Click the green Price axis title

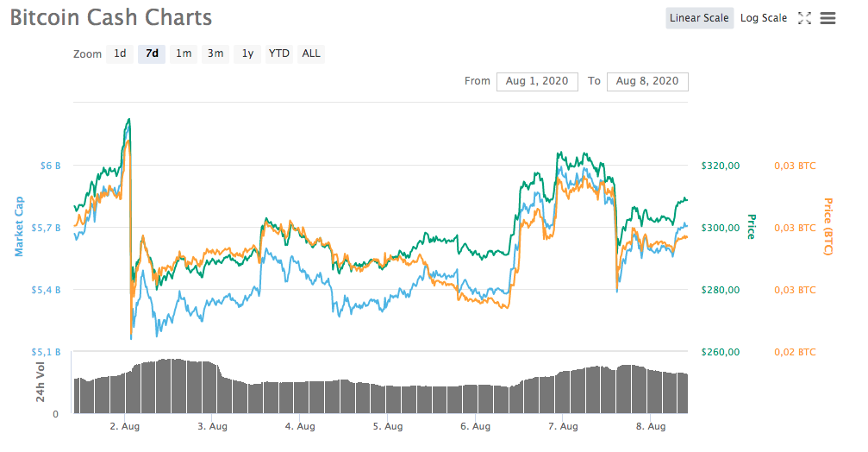[751, 227]
